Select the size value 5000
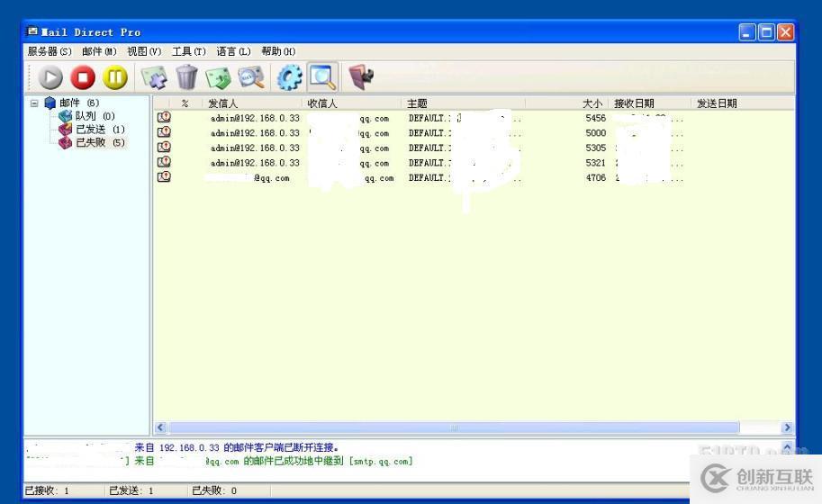Screen dimensions: 822x504 pyautogui.click(x=595, y=133)
